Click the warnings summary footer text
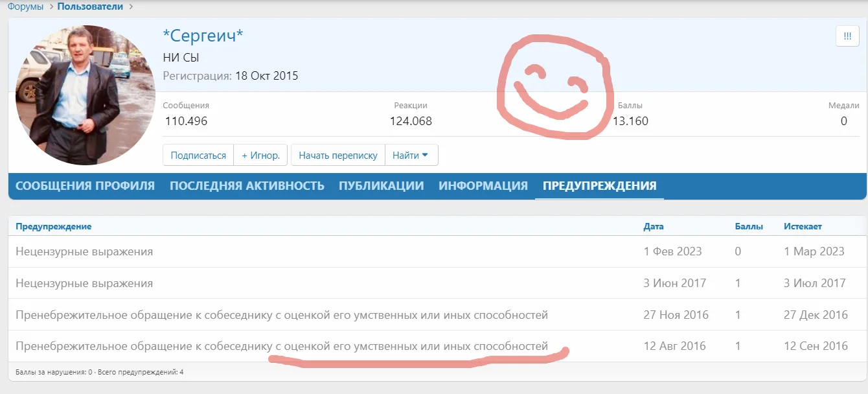 click(100, 372)
